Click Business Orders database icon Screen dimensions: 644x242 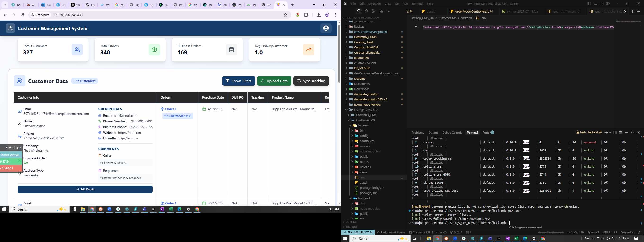click(232, 50)
